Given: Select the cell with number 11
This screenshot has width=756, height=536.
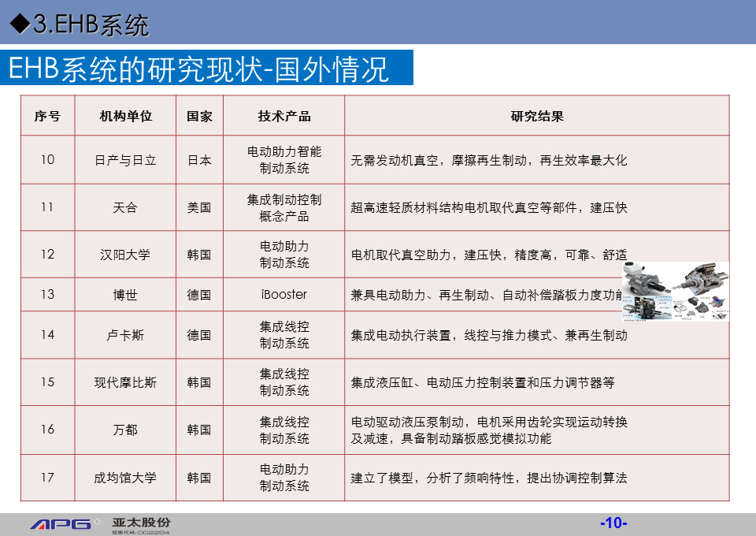Looking at the screenshot, I should pyautogui.click(x=47, y=207).
